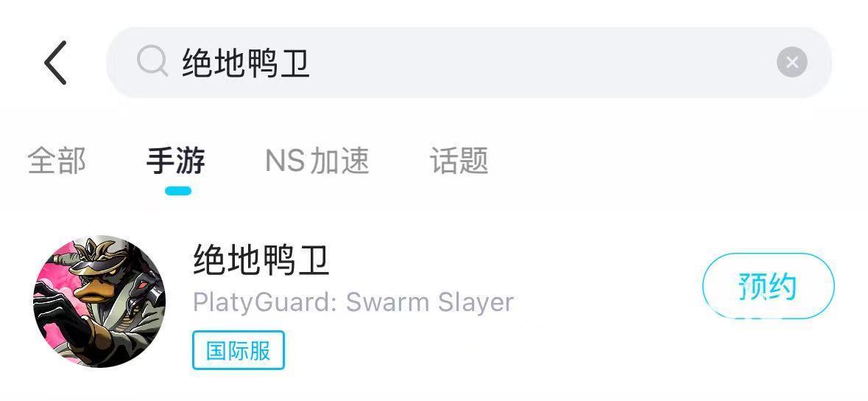Screen dimensions: 868x401
Task: Click the 国际服 tag badge
Action: click(238, 351)
